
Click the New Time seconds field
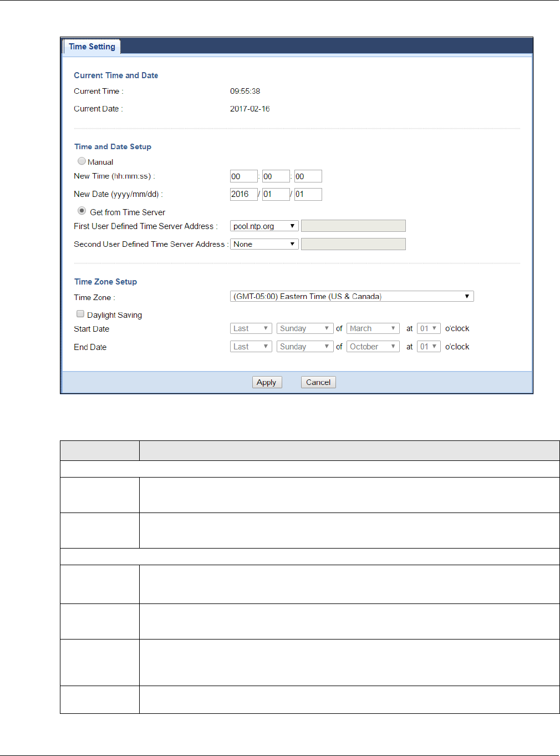point(308,176)
